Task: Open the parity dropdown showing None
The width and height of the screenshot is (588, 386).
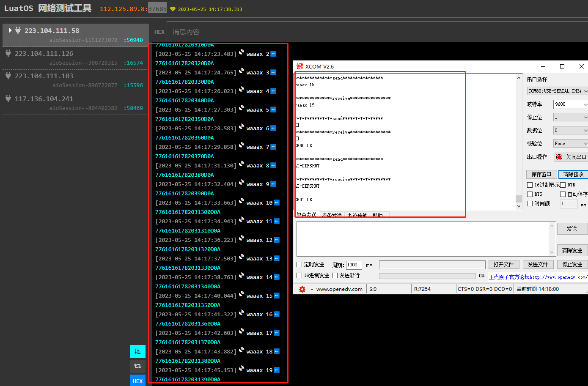Action: [571, 143]
